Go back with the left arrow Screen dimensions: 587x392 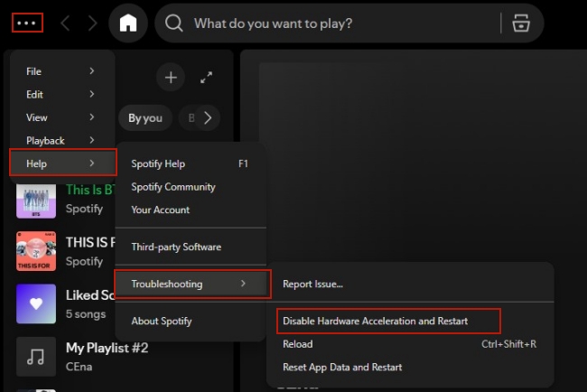click(x=65, y=23)
